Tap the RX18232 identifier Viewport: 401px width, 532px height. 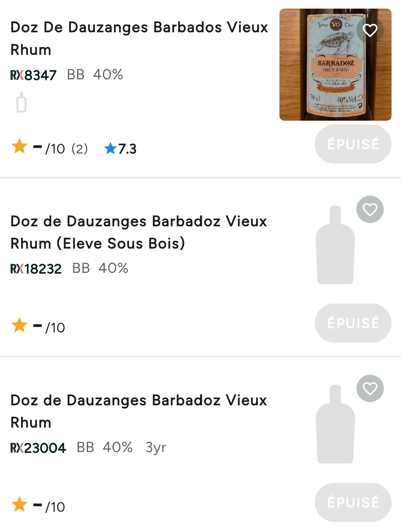click(36, 269)
